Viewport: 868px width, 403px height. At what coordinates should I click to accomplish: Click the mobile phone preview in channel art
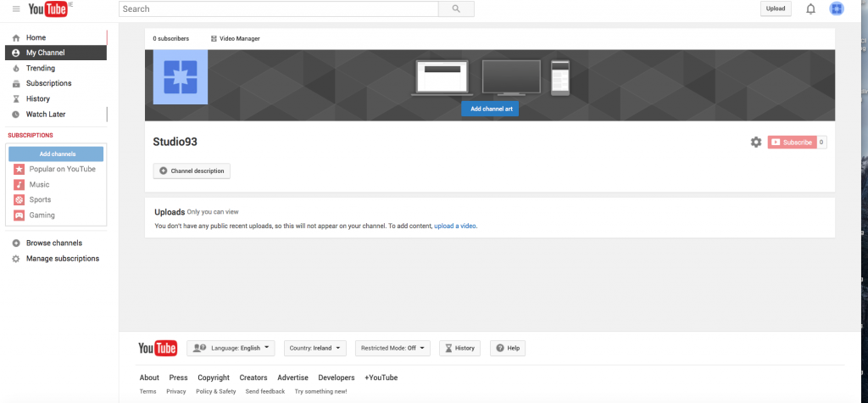pos(560,77)
